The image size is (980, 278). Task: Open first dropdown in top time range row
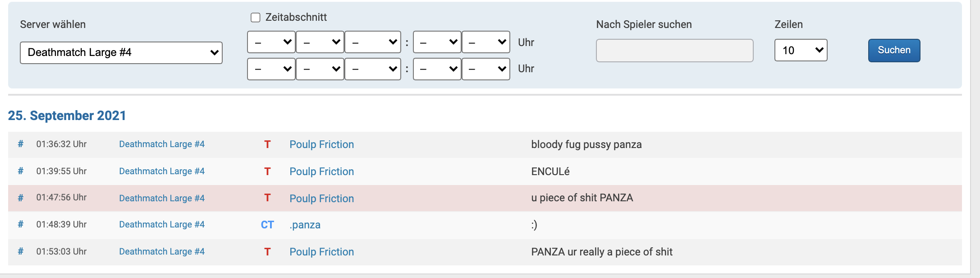pyautogui.click(x=271, y=42)
